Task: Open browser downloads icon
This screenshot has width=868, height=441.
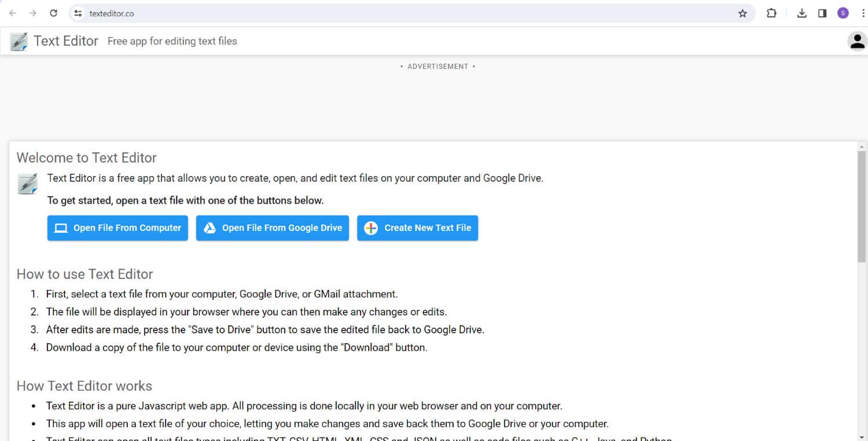Action: click(x=802, y=13)
